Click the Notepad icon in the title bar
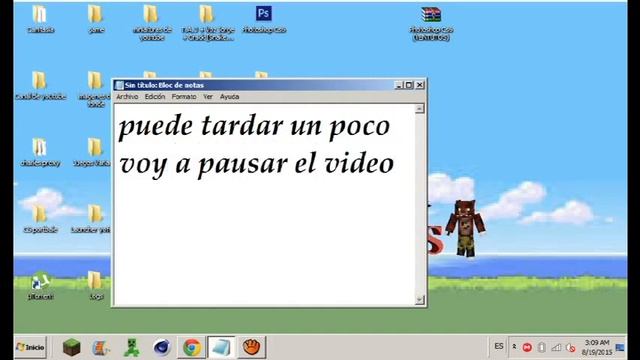 tap(119, 85)
